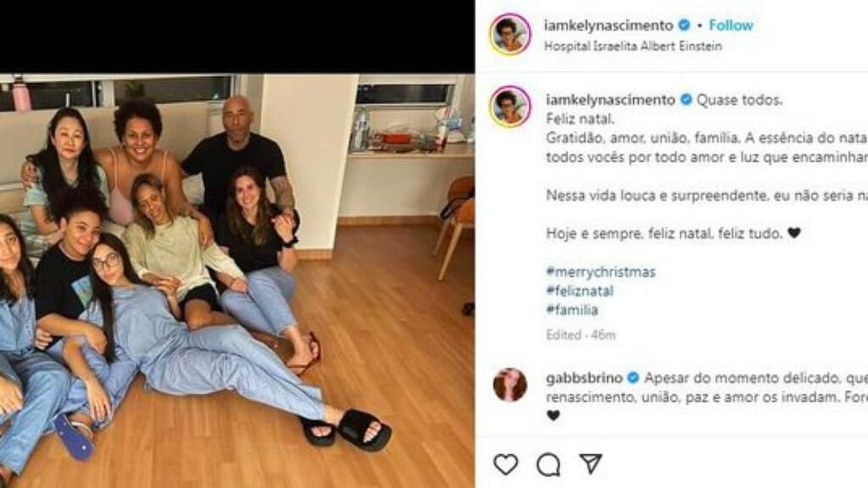Screen dimensions: 868x488
Task: Open comments with the speech bubble icon
Action: pyautogui.click(x=548, y=464)
